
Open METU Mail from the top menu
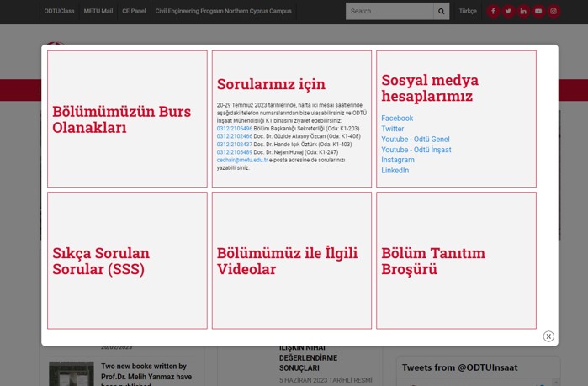coord(98,11)
